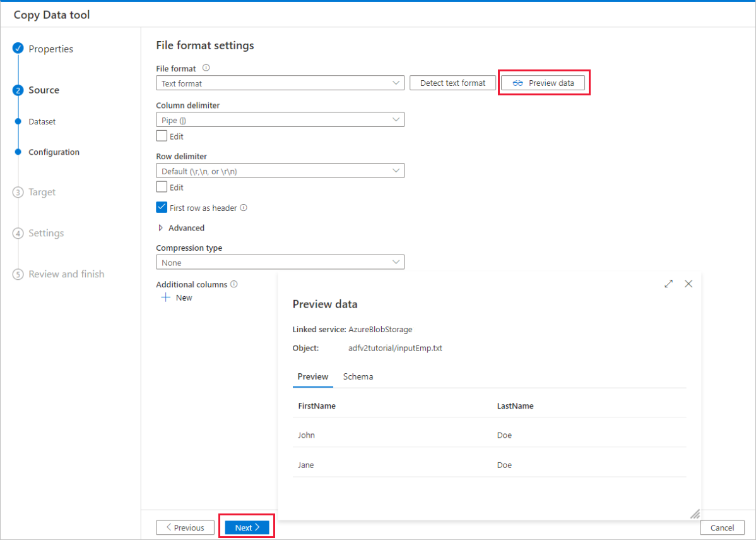Click the Next button to continue
This screenshot has width=756, height=540.
click(246, 527)
